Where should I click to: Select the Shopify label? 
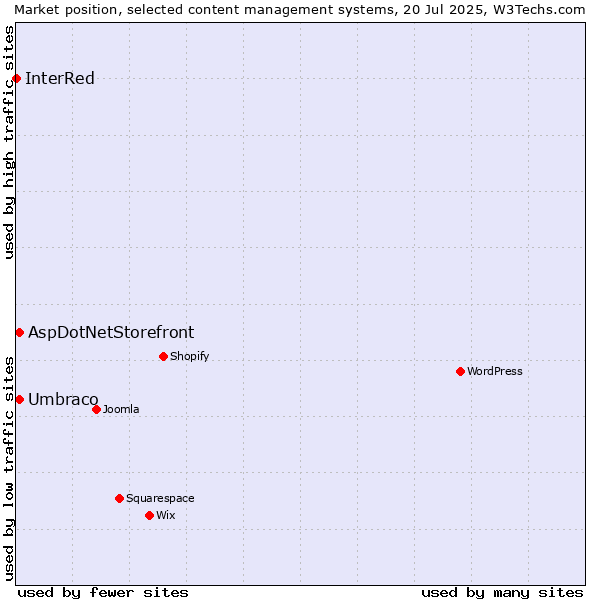coord(189,357)
